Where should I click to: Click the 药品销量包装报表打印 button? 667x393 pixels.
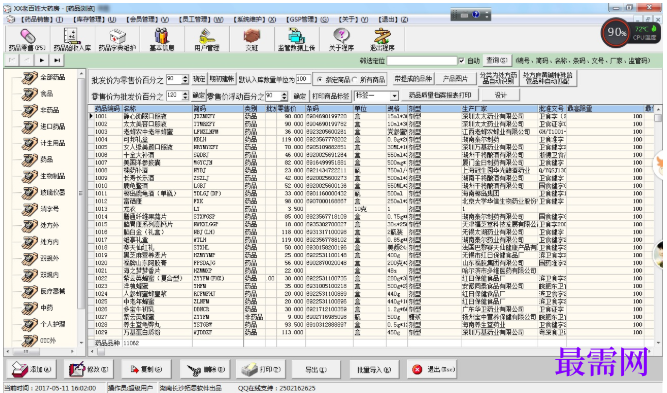coord(440,95)
